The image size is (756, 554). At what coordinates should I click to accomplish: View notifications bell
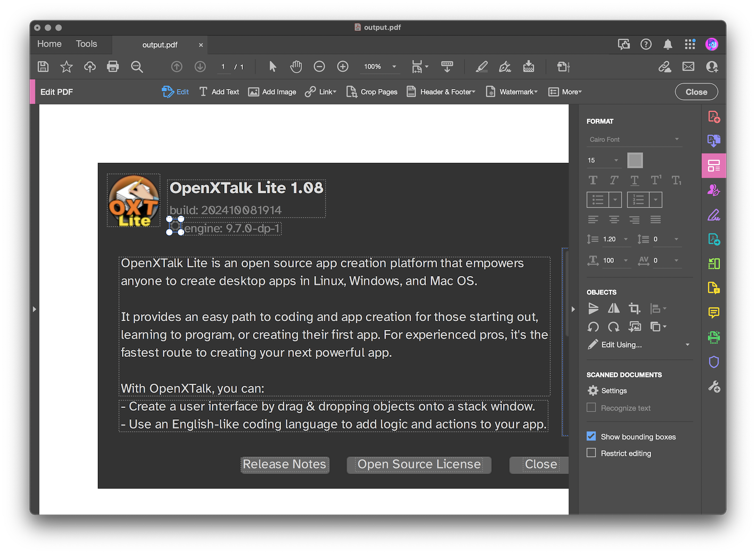coord(668,44)
